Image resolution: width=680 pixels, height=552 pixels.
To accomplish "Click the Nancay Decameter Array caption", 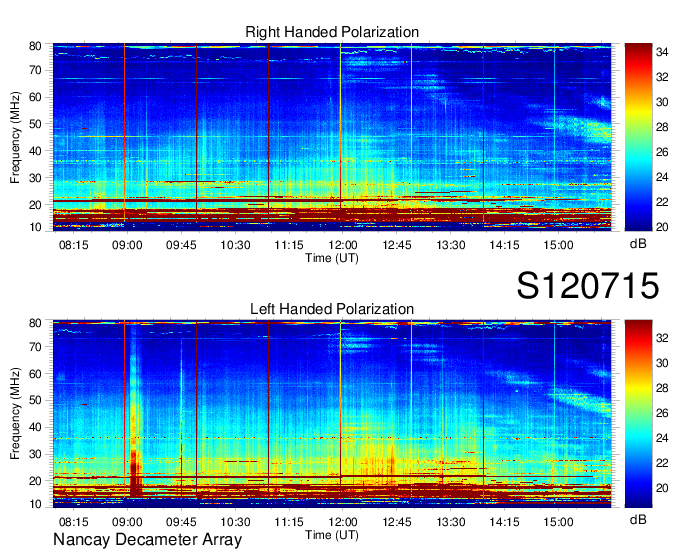I will point(147,540).
